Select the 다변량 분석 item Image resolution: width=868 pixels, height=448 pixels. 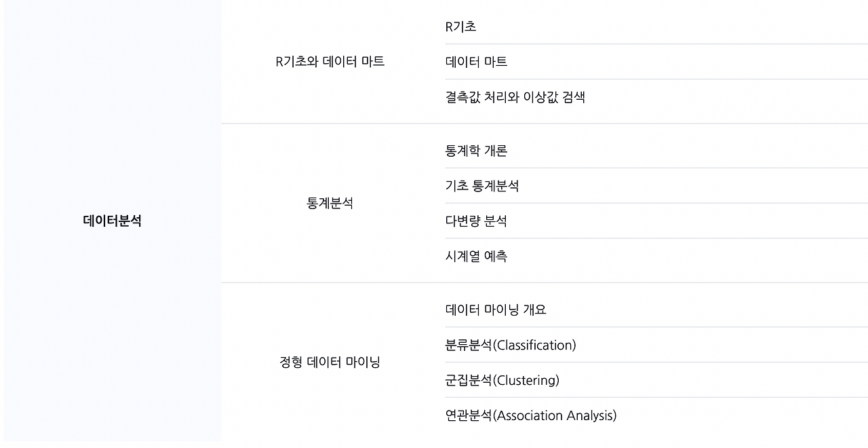point(476,221)
